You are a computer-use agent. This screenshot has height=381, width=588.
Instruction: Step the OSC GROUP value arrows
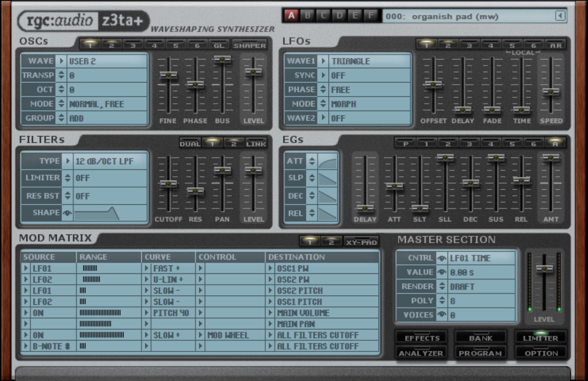[62, 118]
